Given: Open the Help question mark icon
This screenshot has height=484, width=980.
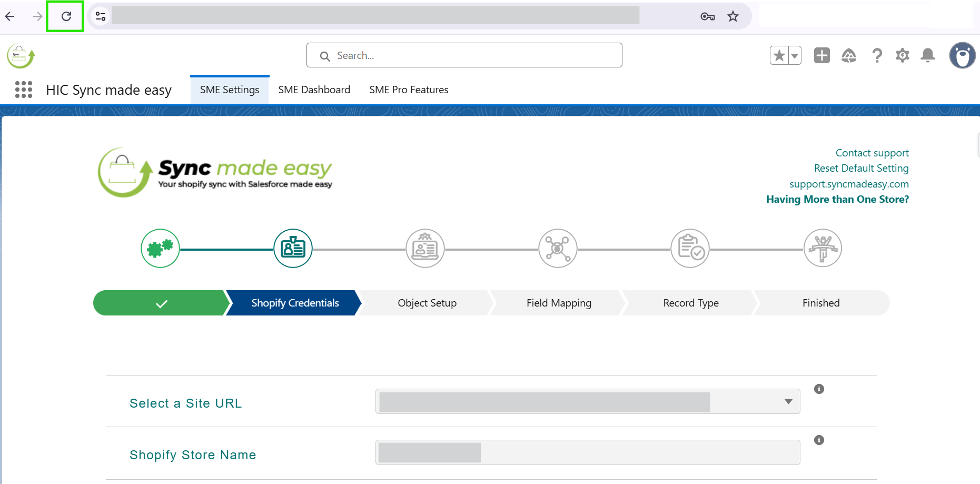Looking at the screenshot, I should coord(877,55).
